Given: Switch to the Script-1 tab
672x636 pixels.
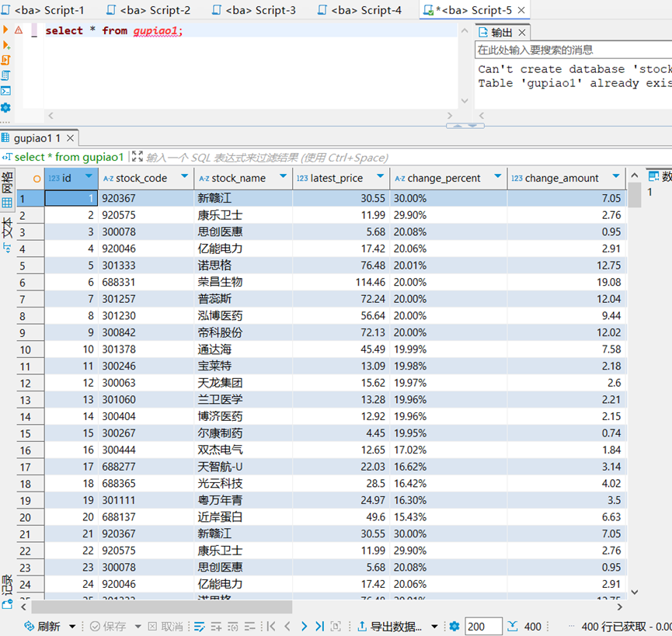Looking at the screenshot, I should (x=43, y=10).
